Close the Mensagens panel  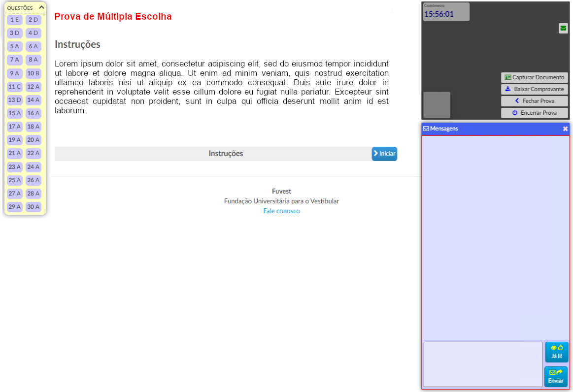[x=565, y=129]
